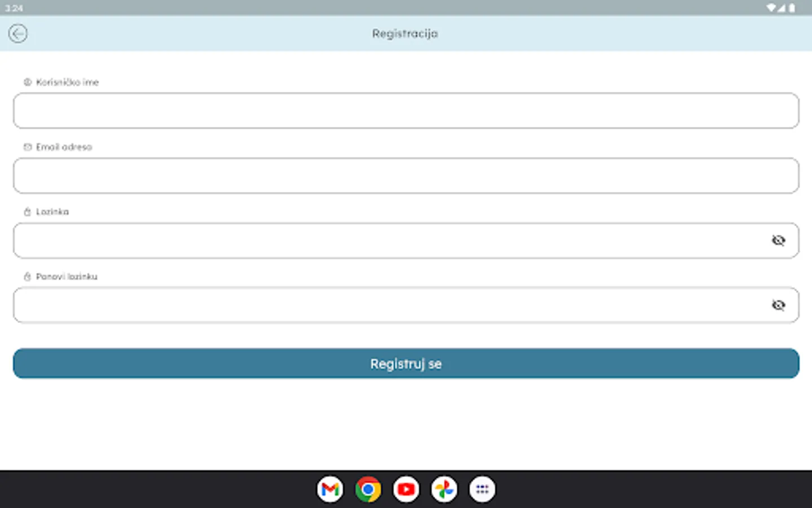812x508 pixels.
Task: Click the Ponovi lozinku label
Action: point(67,277)
